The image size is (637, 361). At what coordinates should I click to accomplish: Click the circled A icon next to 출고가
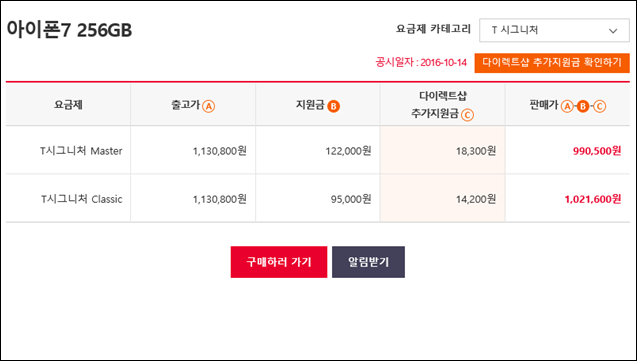coord(208,106)
